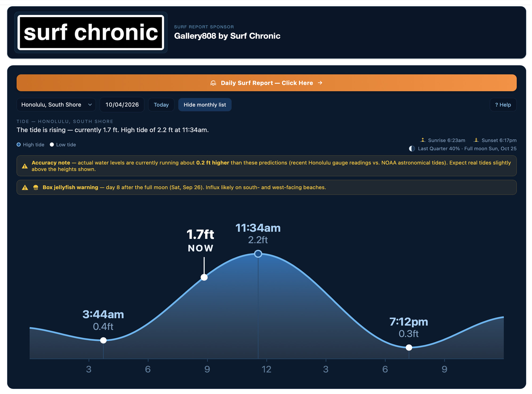Click the 10/04/2026 date field
532x394 pixels.
pos(122,105)
